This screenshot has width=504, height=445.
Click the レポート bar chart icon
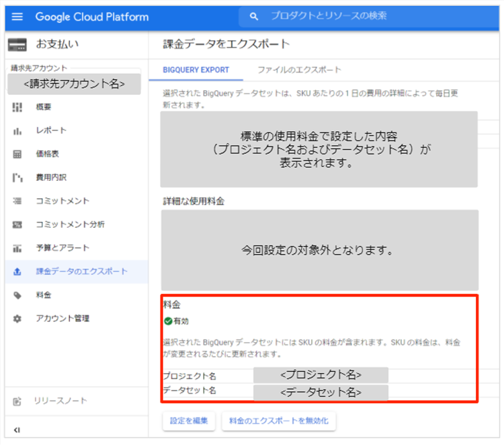17,131
